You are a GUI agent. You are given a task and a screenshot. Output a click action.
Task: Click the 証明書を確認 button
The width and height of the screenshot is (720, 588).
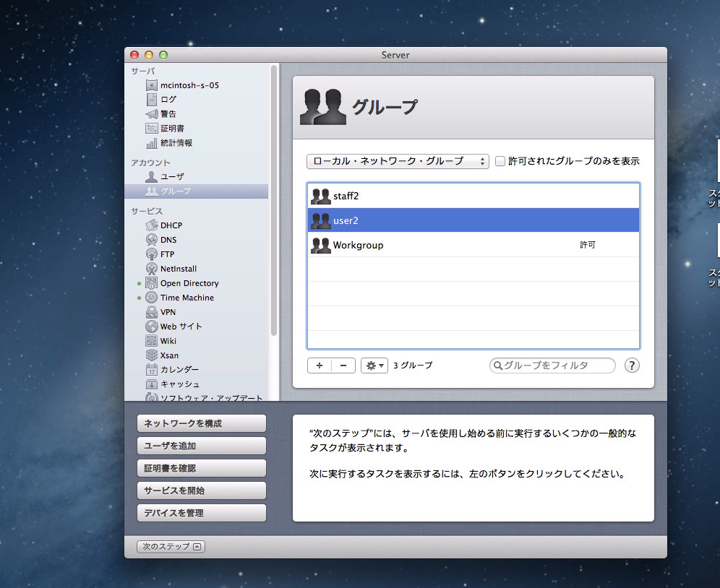tap(202, 468)
